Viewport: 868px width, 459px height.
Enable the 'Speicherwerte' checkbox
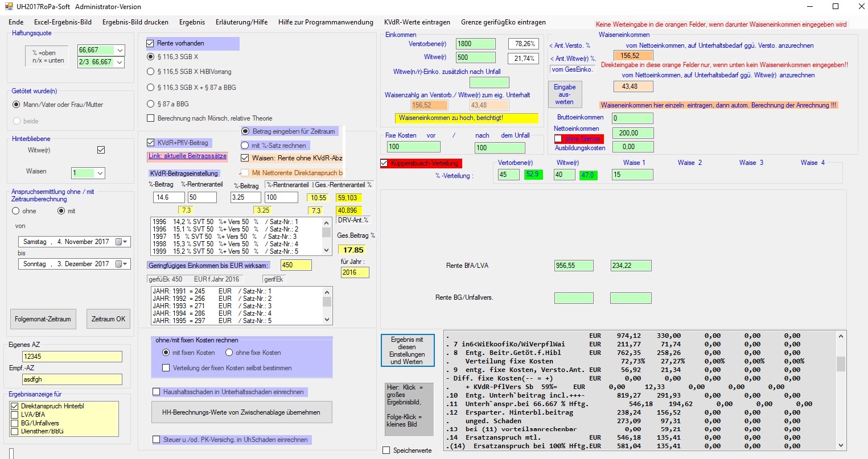386,450
